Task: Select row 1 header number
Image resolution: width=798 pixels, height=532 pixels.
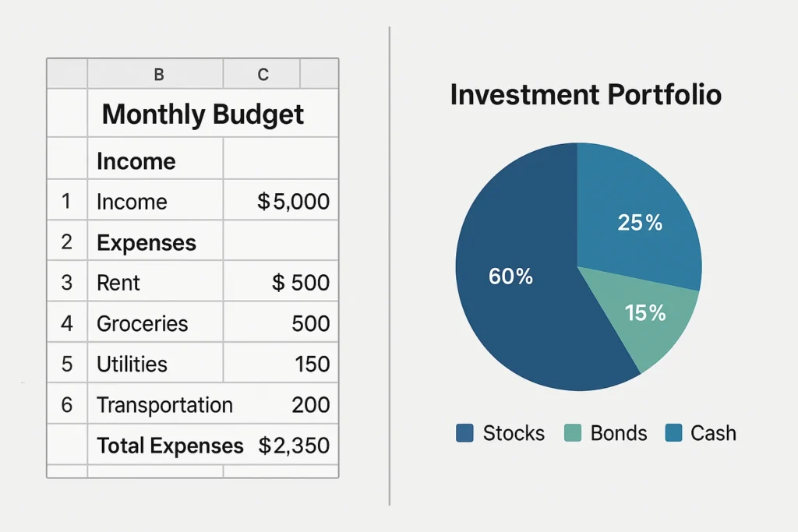Action: click(x=66, y=202)
